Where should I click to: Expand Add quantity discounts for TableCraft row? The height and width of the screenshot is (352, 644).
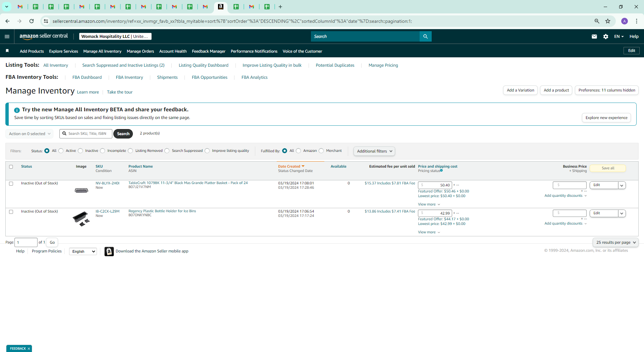[566, 196]
